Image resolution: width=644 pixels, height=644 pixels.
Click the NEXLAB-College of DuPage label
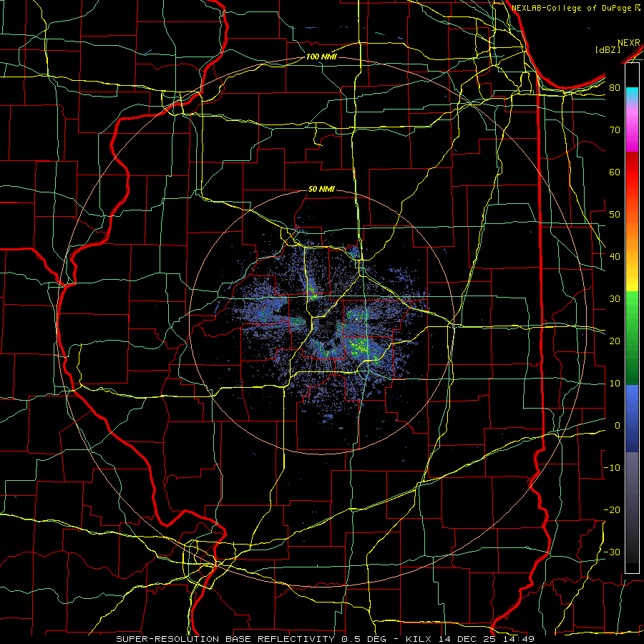point(572,8)
